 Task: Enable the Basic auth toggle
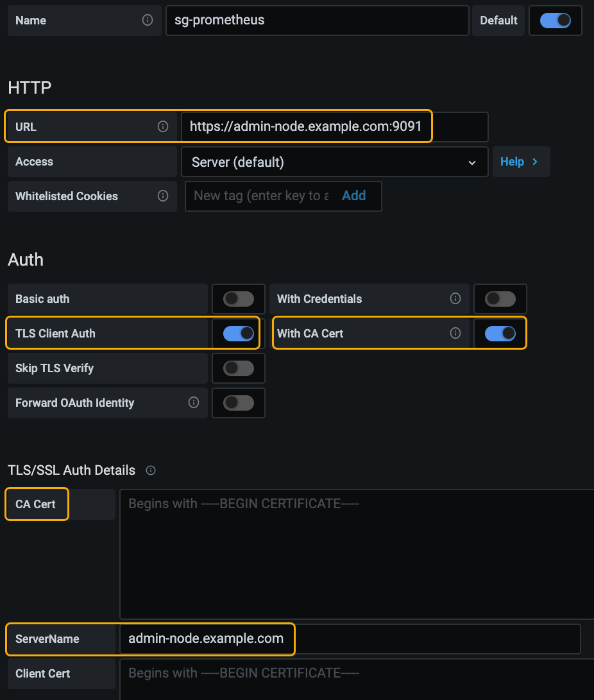point(238,299)
